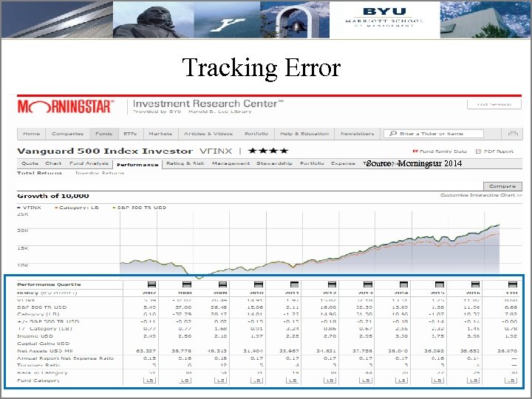
Task: Click the 2007 performance quartile icon
Action: [151, 284]
